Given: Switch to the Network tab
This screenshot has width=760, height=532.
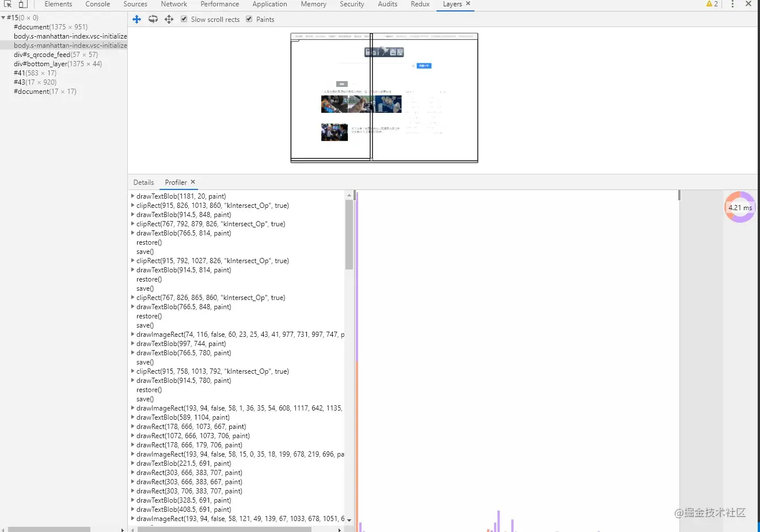Looking at the screenshot, I should click(174, 4).
